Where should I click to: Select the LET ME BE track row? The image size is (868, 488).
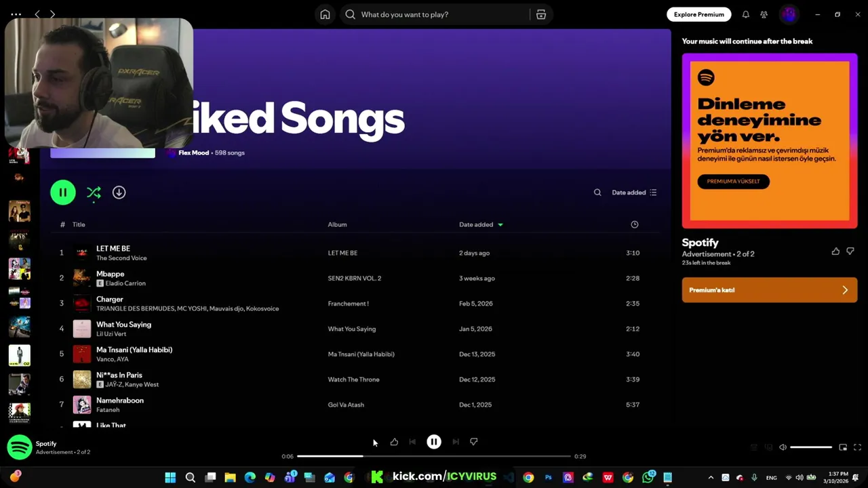355,253
